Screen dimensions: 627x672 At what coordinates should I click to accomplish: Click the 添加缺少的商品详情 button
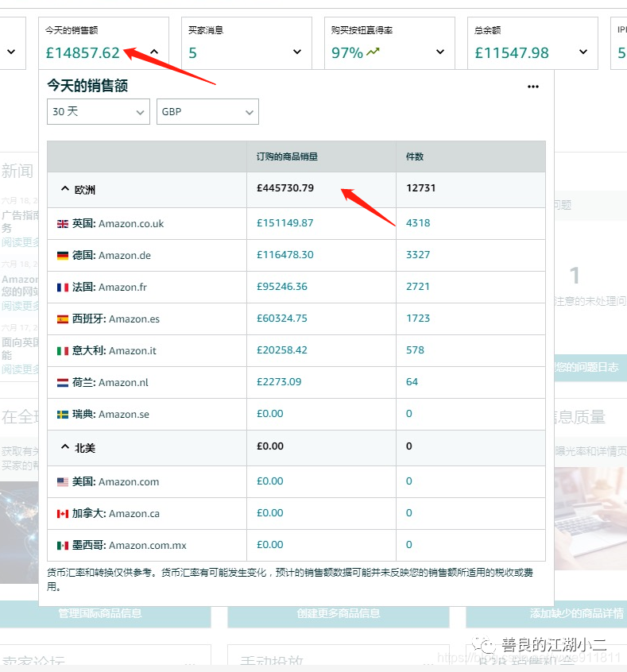click(547, 614)
